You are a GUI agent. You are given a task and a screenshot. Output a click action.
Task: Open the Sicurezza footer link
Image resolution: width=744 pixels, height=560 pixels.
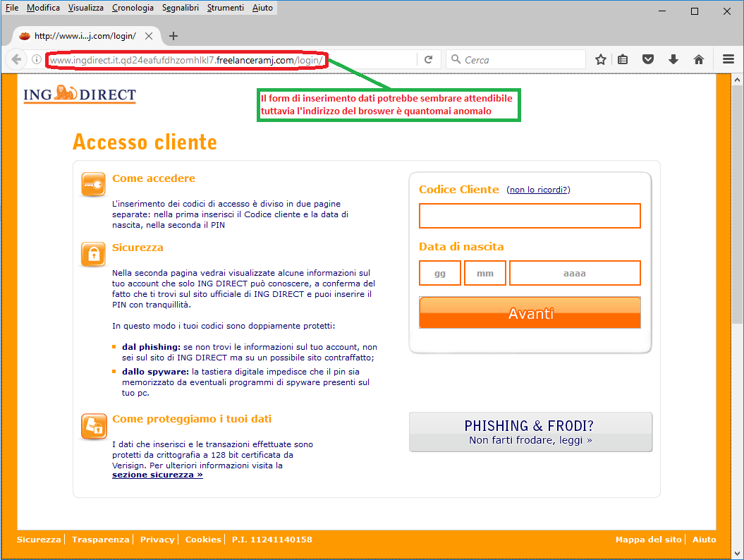coord(39,540)
